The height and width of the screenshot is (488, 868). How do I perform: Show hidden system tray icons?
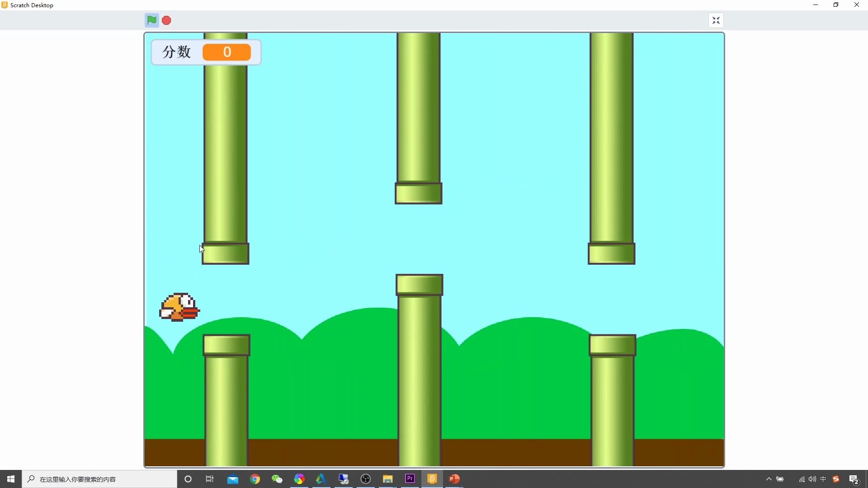click(769, 479)
